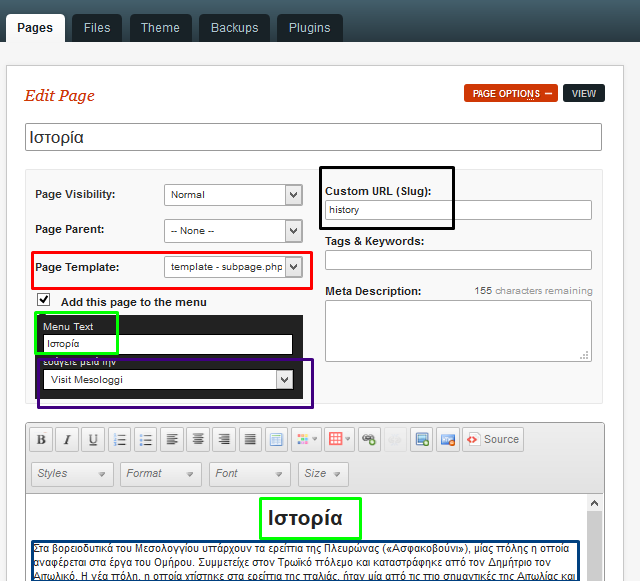
Task: Click the '155 characters remaining' text
Action: (533, 291)
